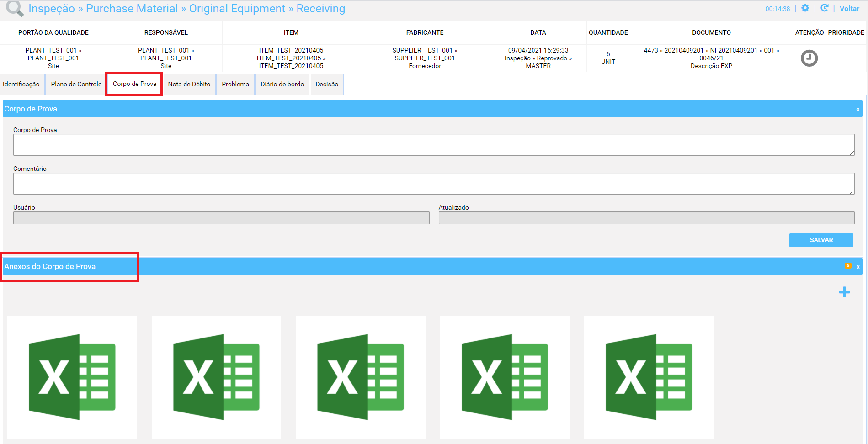Open the third Excel attachment thumbnail
This screenshot has width=868, height=444.
click(x=361, y=377)
